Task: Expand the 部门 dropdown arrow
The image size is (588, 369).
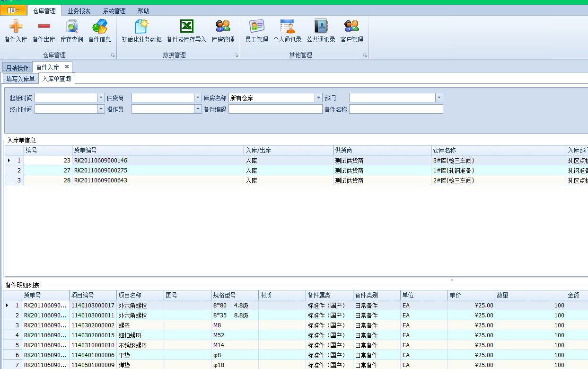Action: pos(439,98)
